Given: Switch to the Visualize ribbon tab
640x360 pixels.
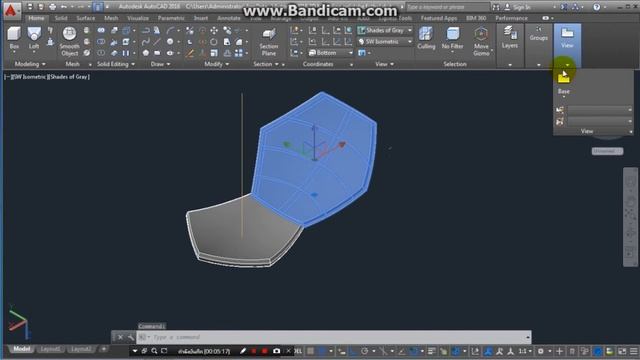Looking at the screenshot, I should 138,18.
